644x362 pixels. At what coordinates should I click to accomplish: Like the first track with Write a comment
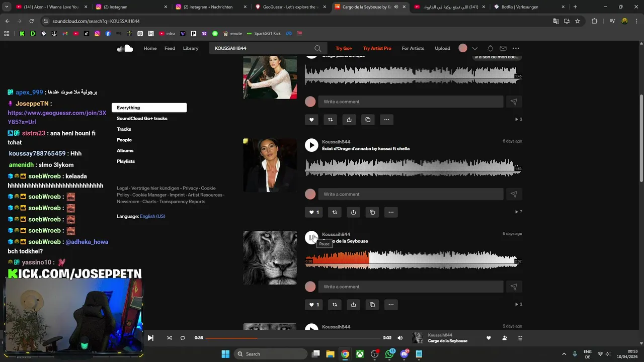tap(311, 120)
